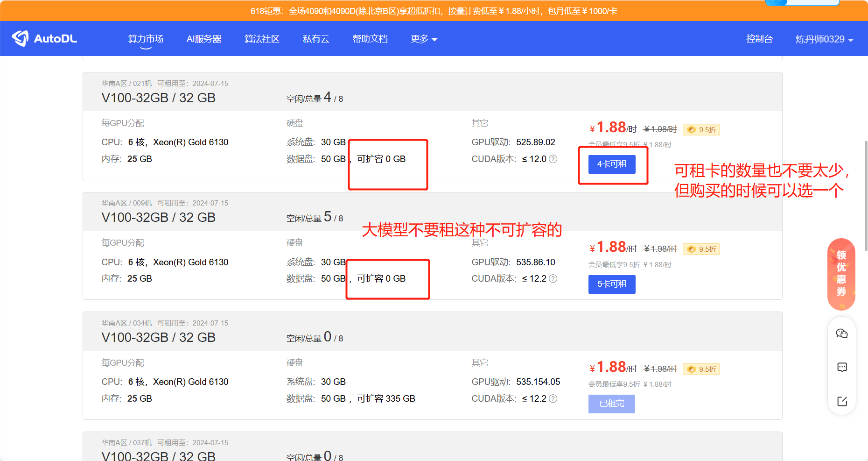Open 帮助文档 in the nav bar
The image size is (868, 461).
pyautogui.click(x=370, y=39)
